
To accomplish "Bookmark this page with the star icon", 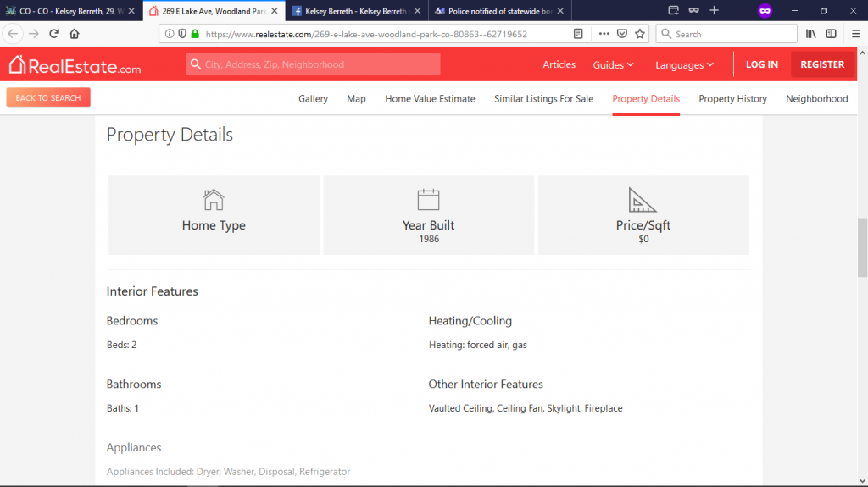I will tap(640, 34).
